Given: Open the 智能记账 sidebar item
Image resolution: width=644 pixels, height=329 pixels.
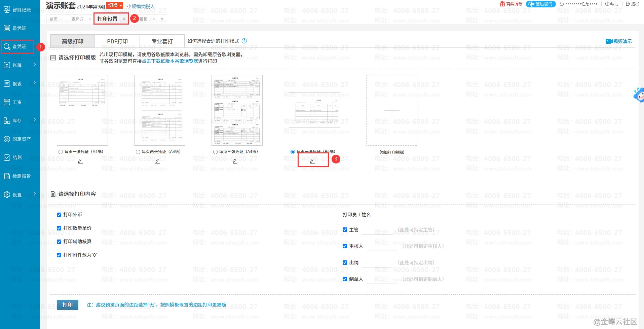Looking at the screenshot, I should point(17,10).
